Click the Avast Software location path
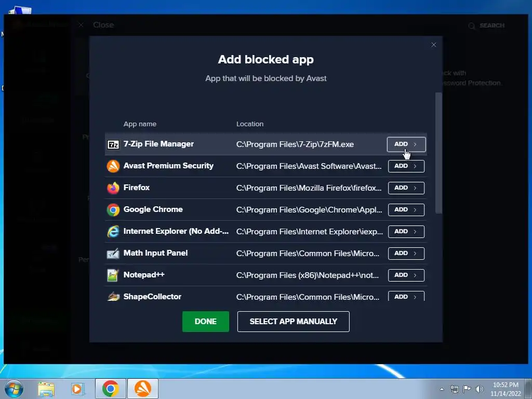Image resolution: width=532 pixels, height=399 pixels. tap(309, 166)
